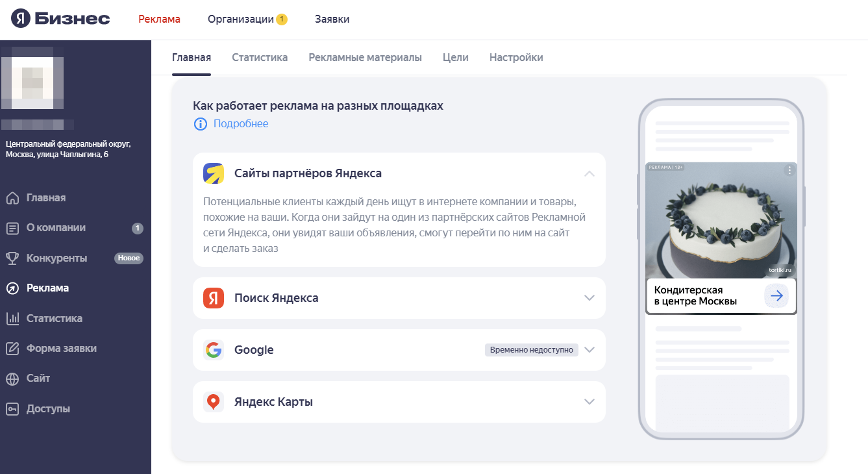Click the three-dot menu on the ad preview
The image size is (868, 474).
[x=789, y=170]
